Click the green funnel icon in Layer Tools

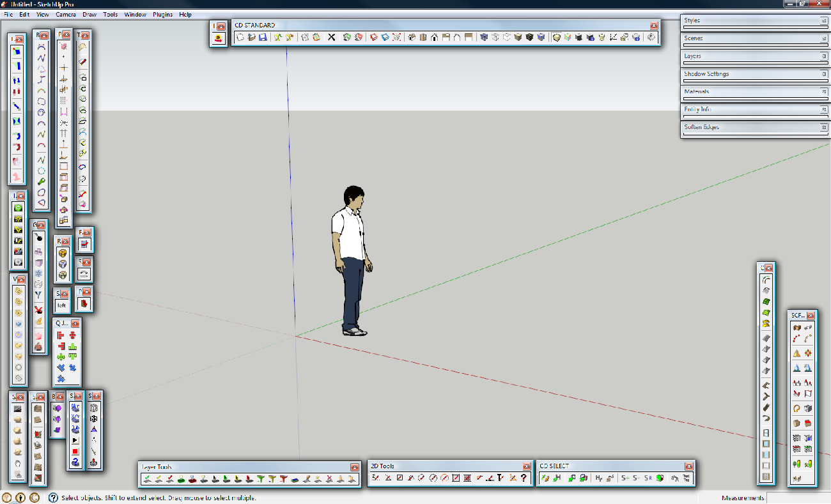(260, 478)
